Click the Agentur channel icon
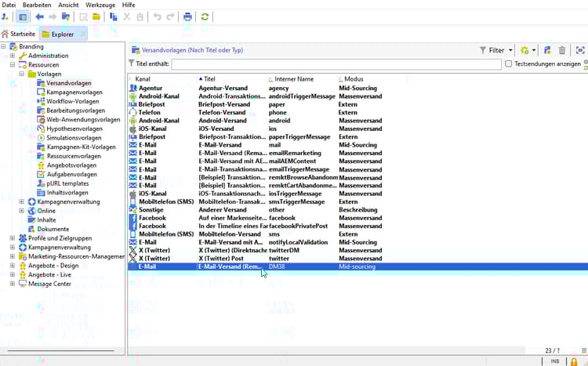Screen dimensions: 588x366 132,88
